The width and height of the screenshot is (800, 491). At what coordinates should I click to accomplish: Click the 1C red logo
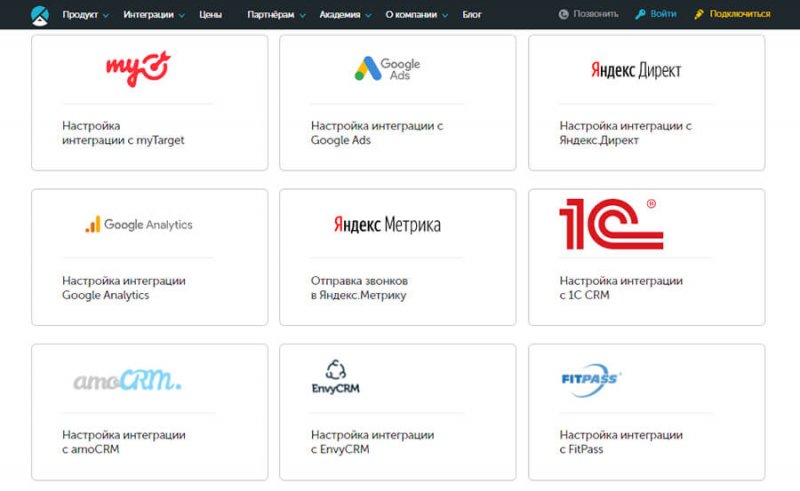pos(610,224)
